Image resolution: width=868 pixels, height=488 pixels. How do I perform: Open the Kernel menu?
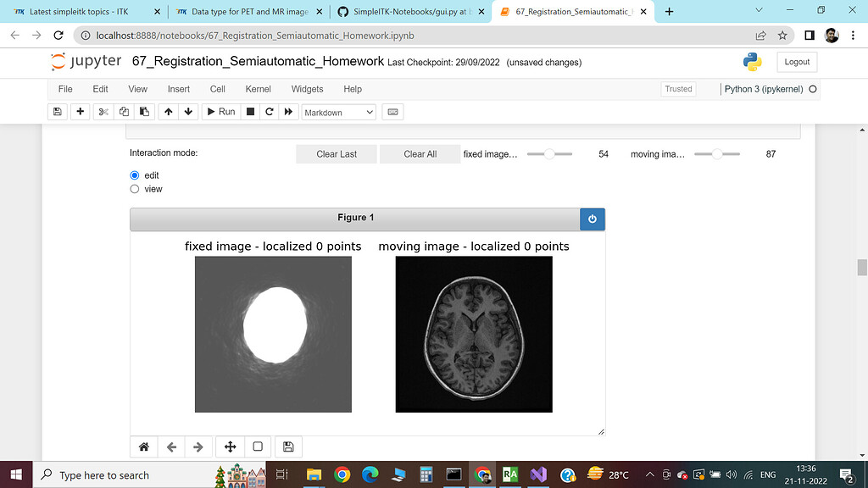coord(258,89)
